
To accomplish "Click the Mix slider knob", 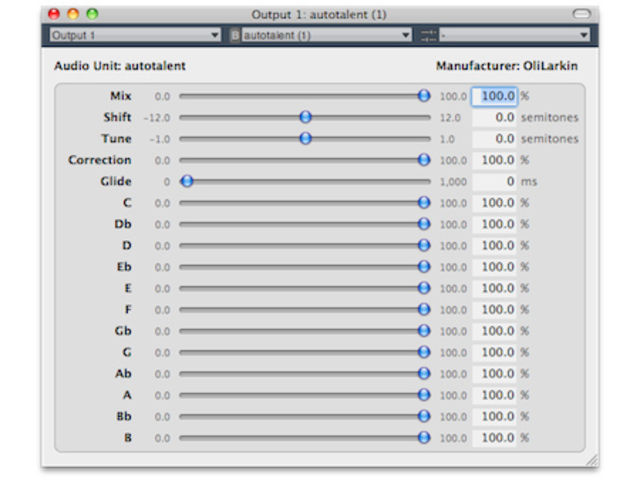I will 424,96.
